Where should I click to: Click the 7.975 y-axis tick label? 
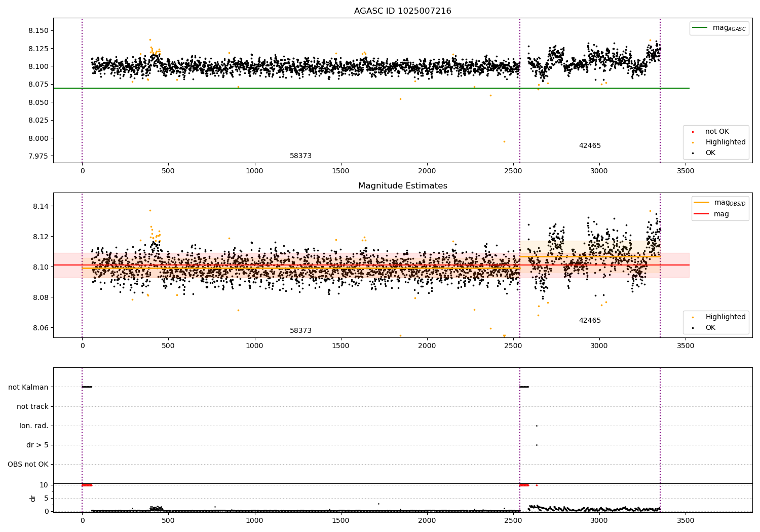point(39,156)
